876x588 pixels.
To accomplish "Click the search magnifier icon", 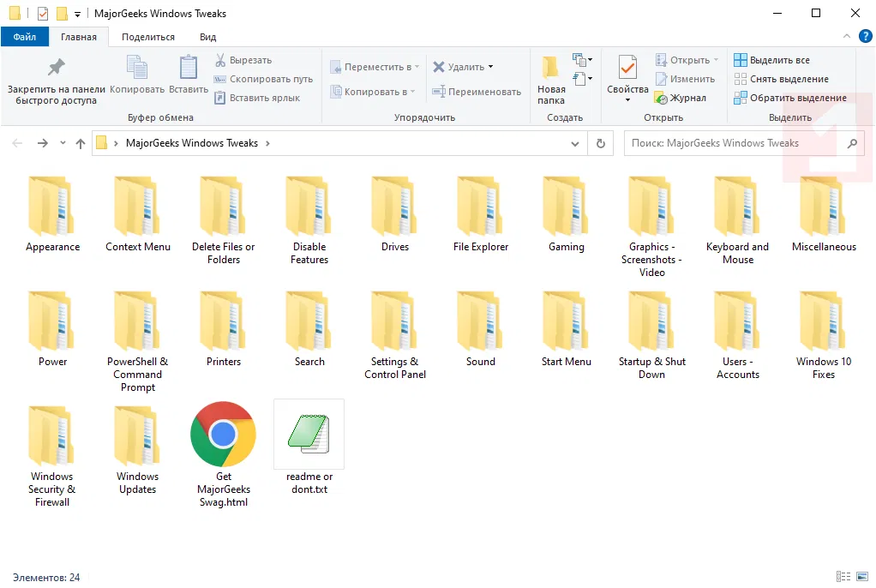I will 852,143.
